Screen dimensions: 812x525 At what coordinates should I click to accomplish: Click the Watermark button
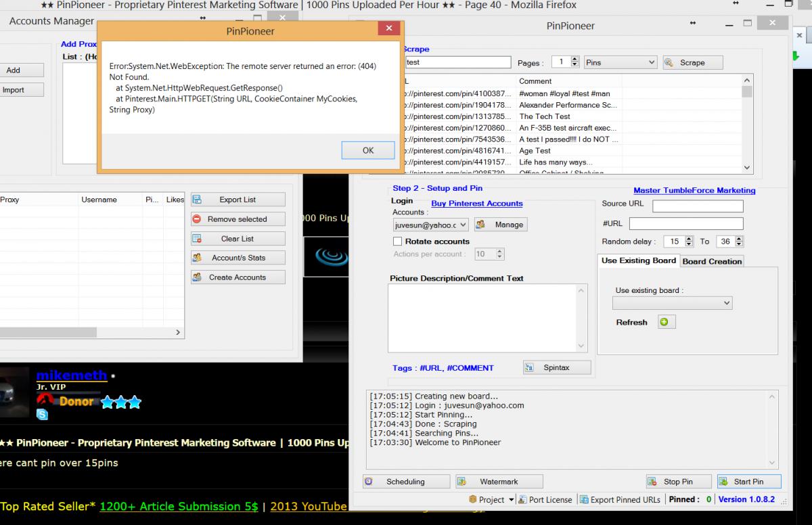pyautogui.click(x=499, y=482)
